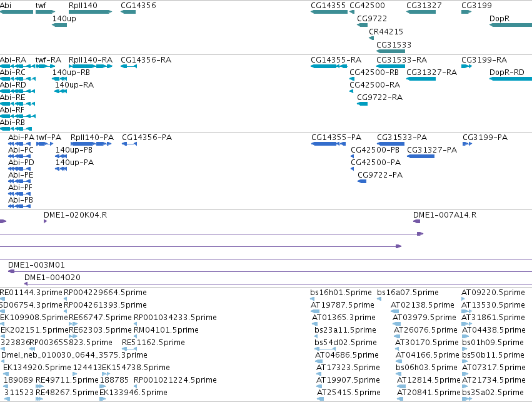Click the CG3199-PA protein label
Image resolution: width=532 pixels, height=402 pixels.
[x=485, y=138]
